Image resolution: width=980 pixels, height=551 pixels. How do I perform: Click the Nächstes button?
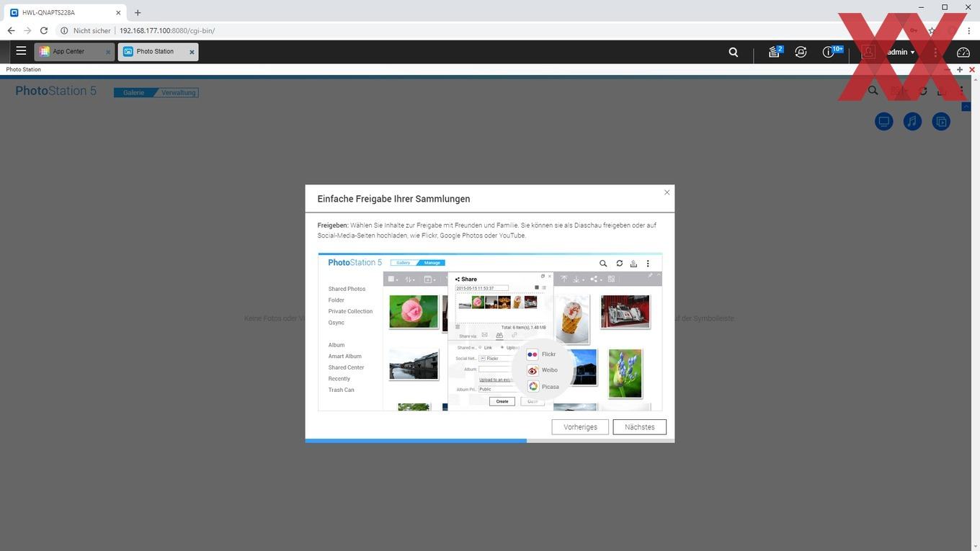click(x=640, y=427)
